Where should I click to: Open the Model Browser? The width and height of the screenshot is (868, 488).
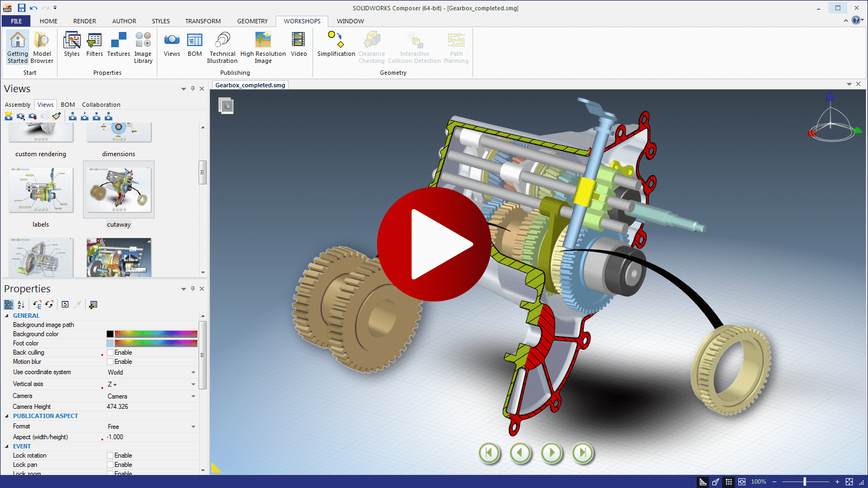(x=42, y=48)
